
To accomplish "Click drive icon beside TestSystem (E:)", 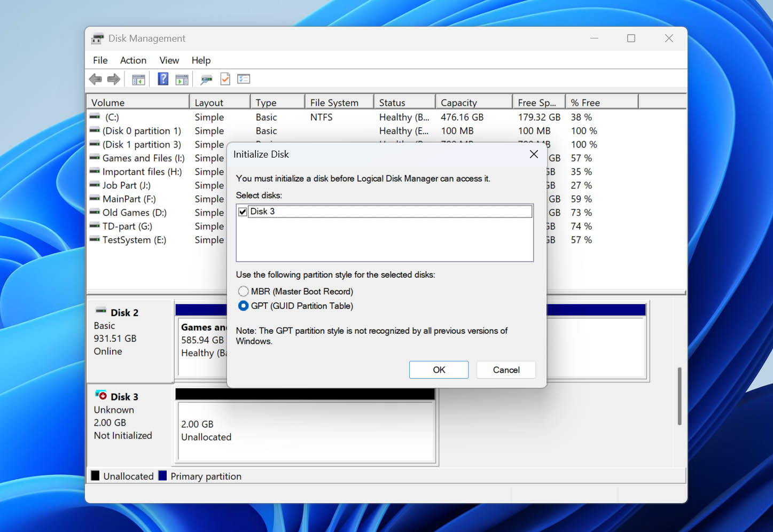I will tap(95, 239).
